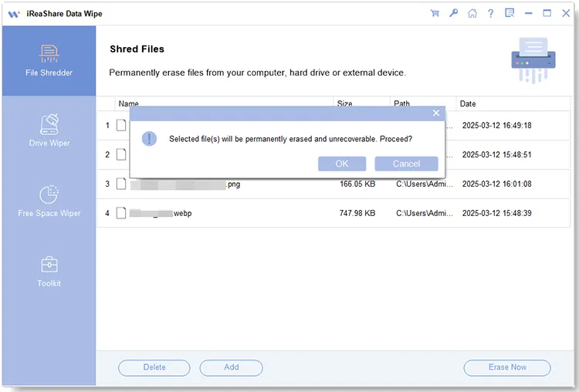The image size is (579, 392).
Task: Check the checkbox for row 1
Action: 121,125
